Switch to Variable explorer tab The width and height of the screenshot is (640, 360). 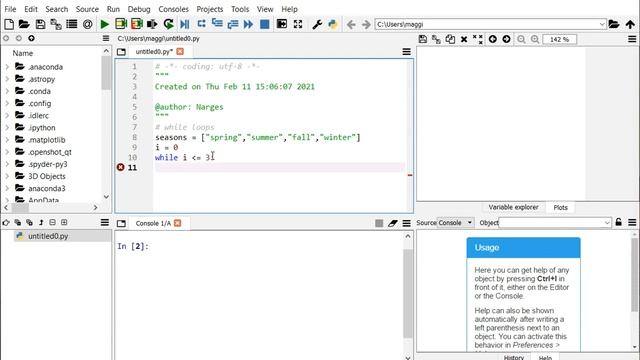tap(513, 207)
